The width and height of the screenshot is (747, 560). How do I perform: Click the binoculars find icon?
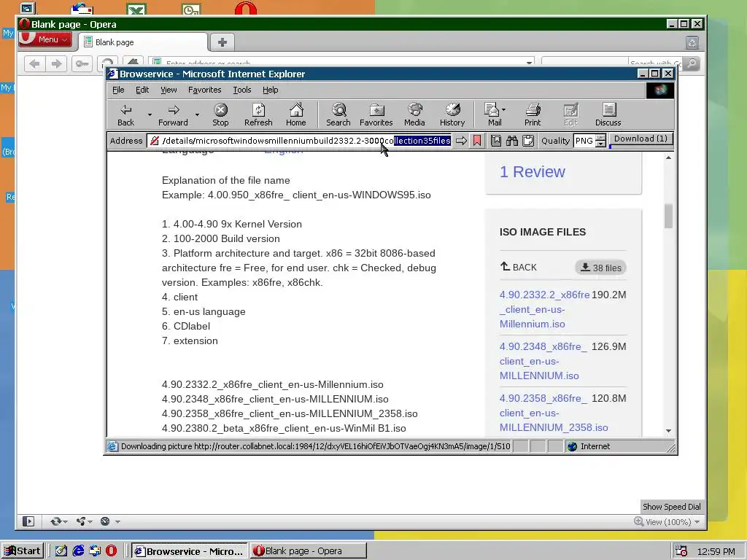coord(512,141)
